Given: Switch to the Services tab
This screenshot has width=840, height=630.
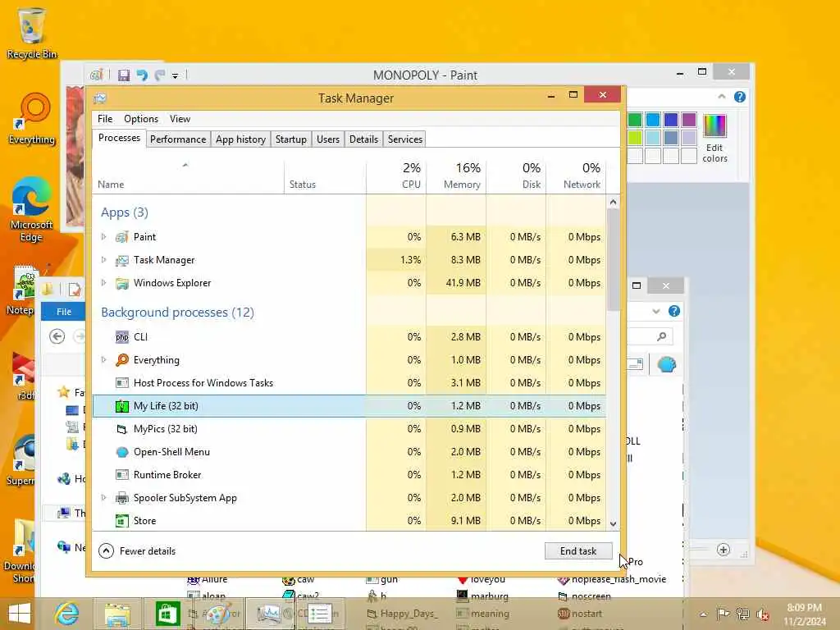Looking at the screenshot, I should (x=405, y=139).
